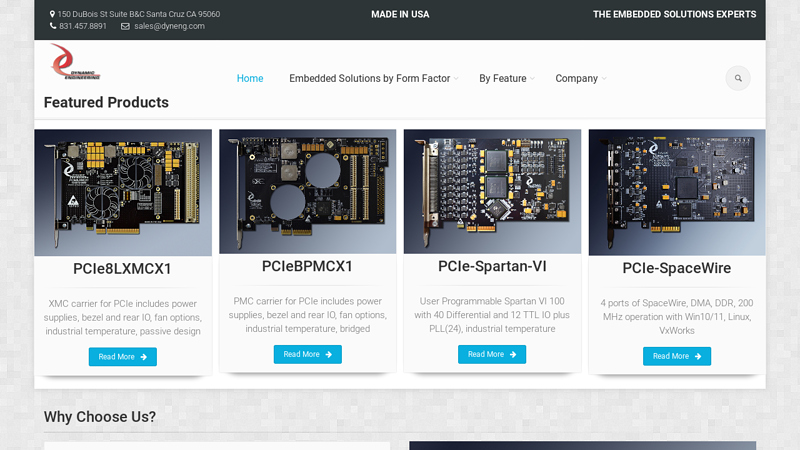Open the PCIeBPMCX1 board image
This screenshot has width=800, height=450.
click(308, 191)
